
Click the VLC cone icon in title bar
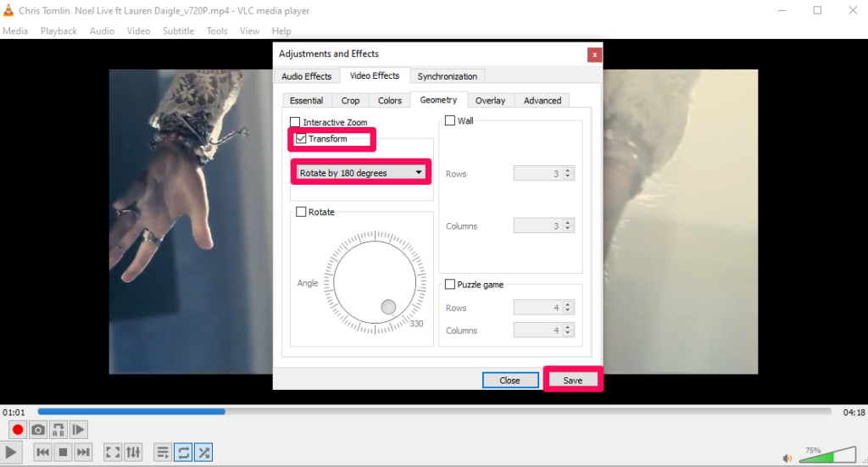[x=8, y=10]
